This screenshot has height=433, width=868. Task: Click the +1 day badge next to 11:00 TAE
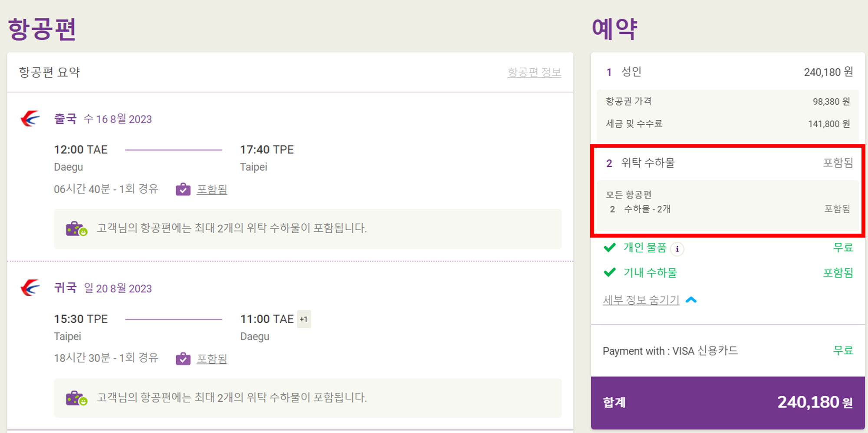tap(304, 319)
